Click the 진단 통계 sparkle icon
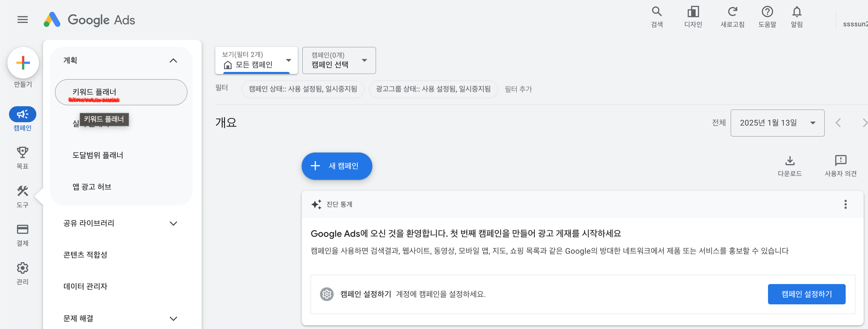Viewport: 868px width, 329px height. (316, 204)
